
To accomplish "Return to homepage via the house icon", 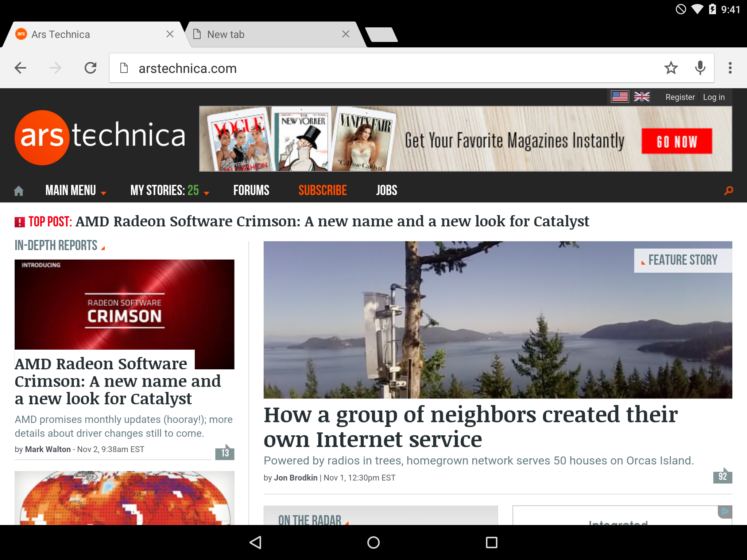I will coord(18,190).
